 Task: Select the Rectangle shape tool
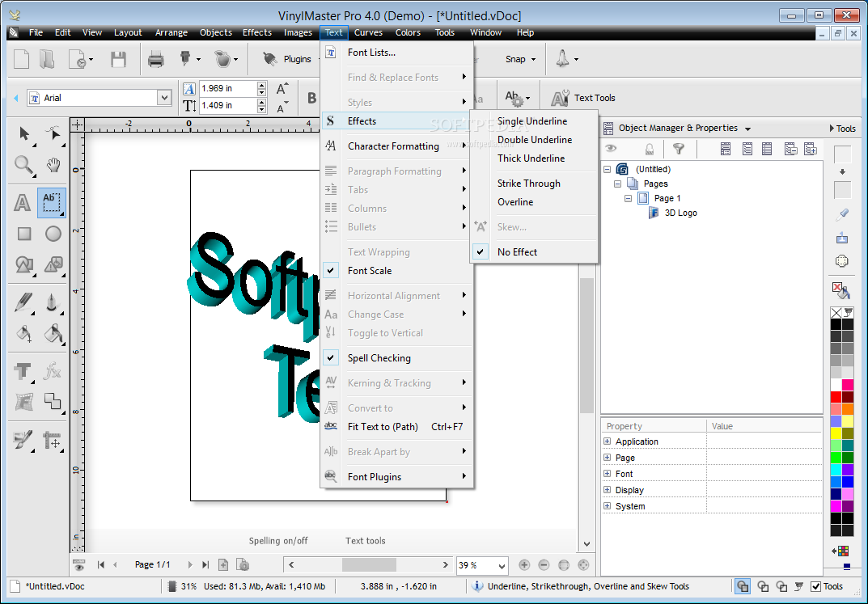pyautogui.click(x=23, y=234)
